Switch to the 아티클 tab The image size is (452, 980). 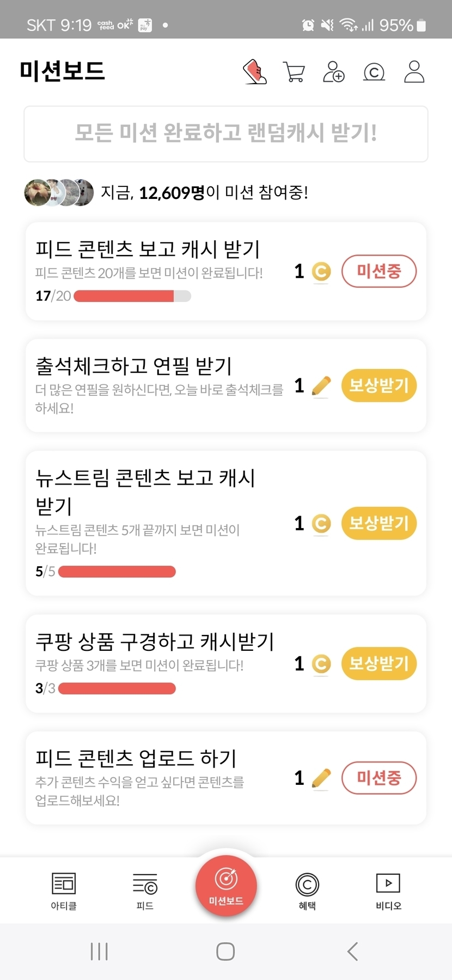point(64,891)
